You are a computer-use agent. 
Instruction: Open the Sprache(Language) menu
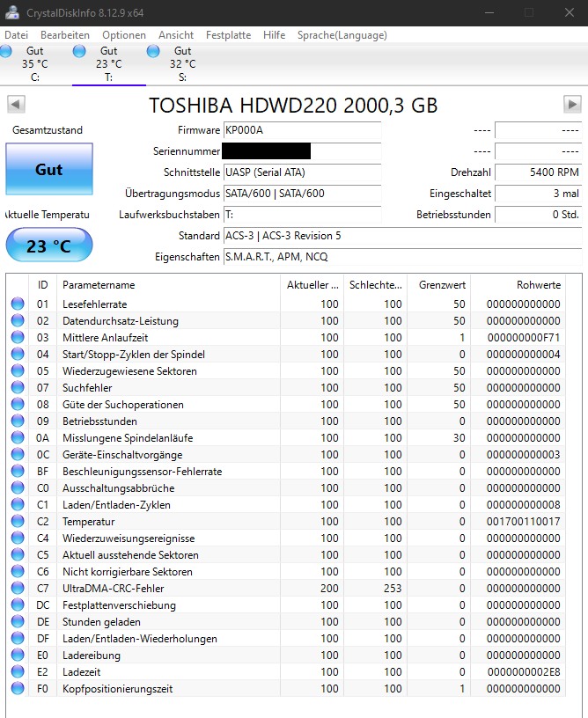342,35
